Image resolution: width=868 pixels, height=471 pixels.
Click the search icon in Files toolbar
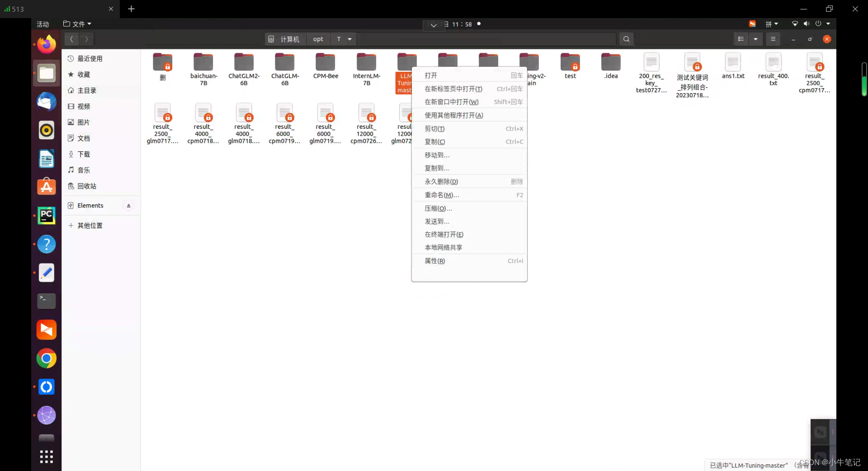pyautogui.click(x=626, y=39)
